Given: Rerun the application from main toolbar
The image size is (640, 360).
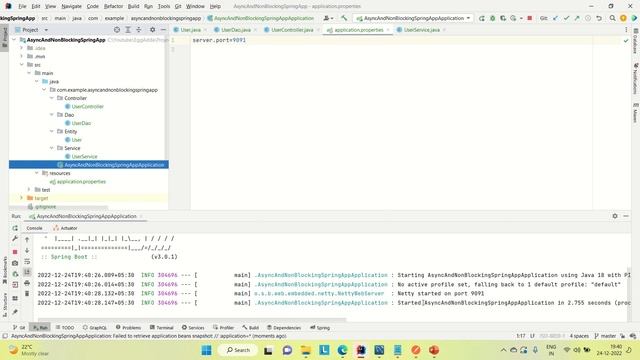Looking at the screenshot, I should (482, 18).
